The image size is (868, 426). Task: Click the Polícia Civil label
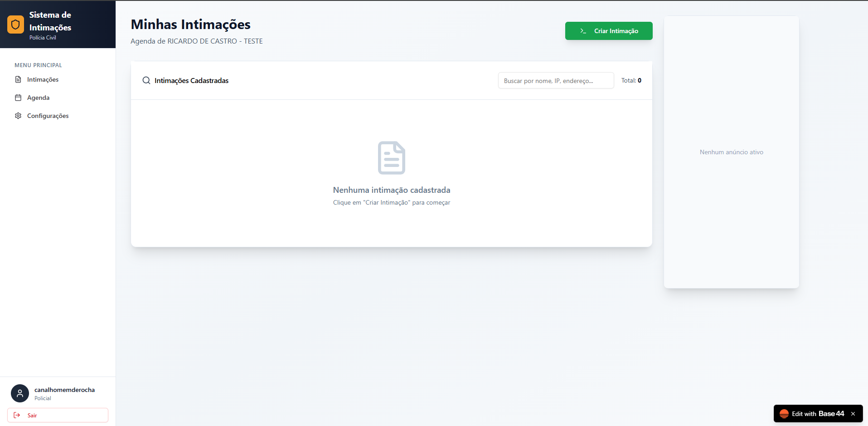coord(43,38)
